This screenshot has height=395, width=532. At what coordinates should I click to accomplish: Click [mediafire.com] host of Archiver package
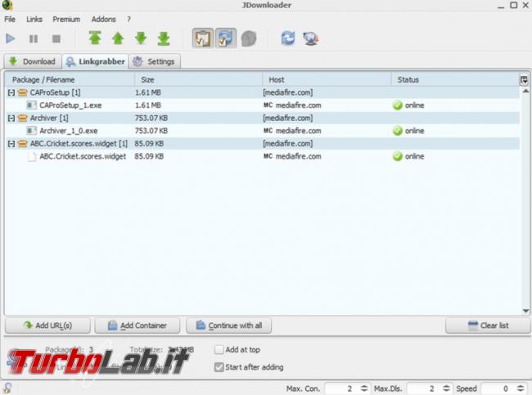[x=288, y=118]
